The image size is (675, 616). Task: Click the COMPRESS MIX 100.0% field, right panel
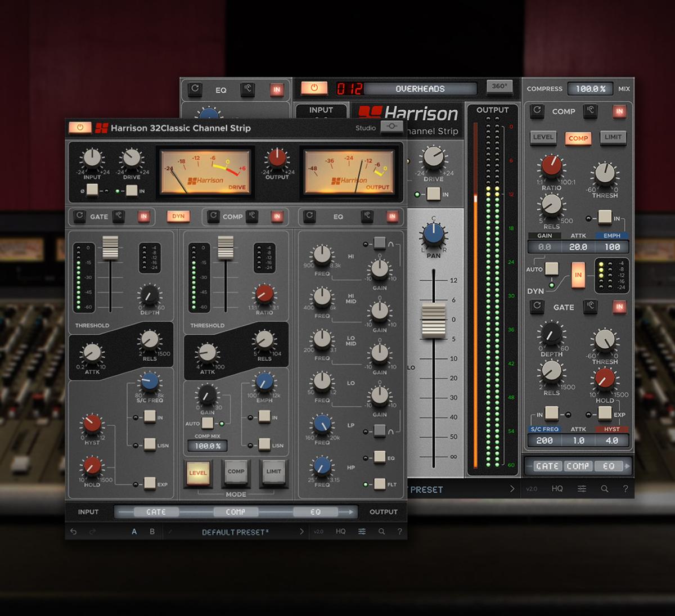(x=591, y=88)
